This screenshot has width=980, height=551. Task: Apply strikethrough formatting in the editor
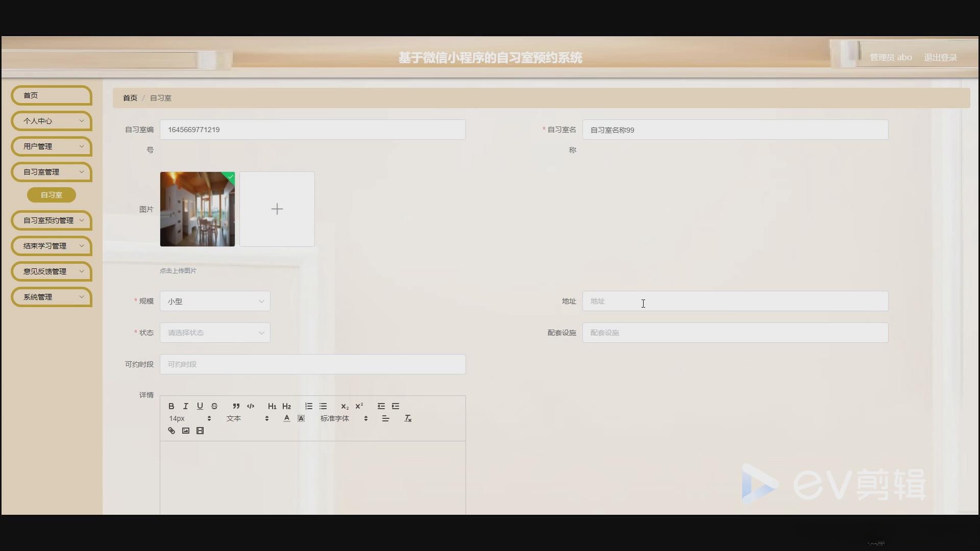tap(214, 406)
